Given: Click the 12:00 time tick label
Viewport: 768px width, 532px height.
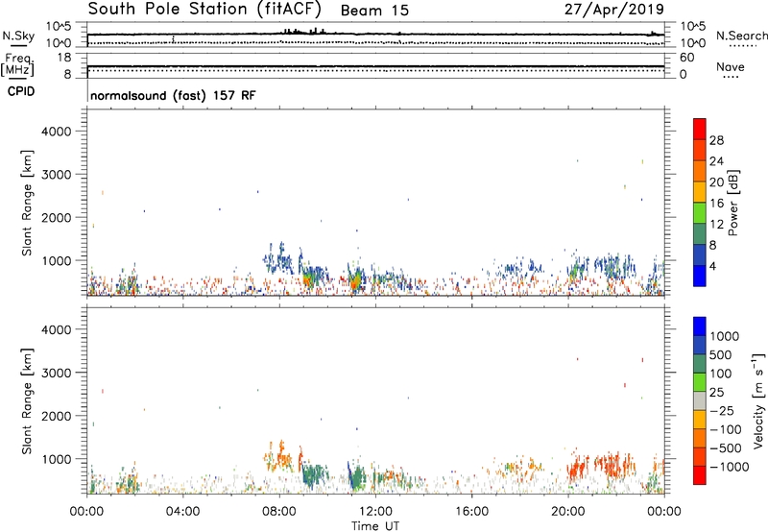Looking at the screenshot, I should coord(375,512).
